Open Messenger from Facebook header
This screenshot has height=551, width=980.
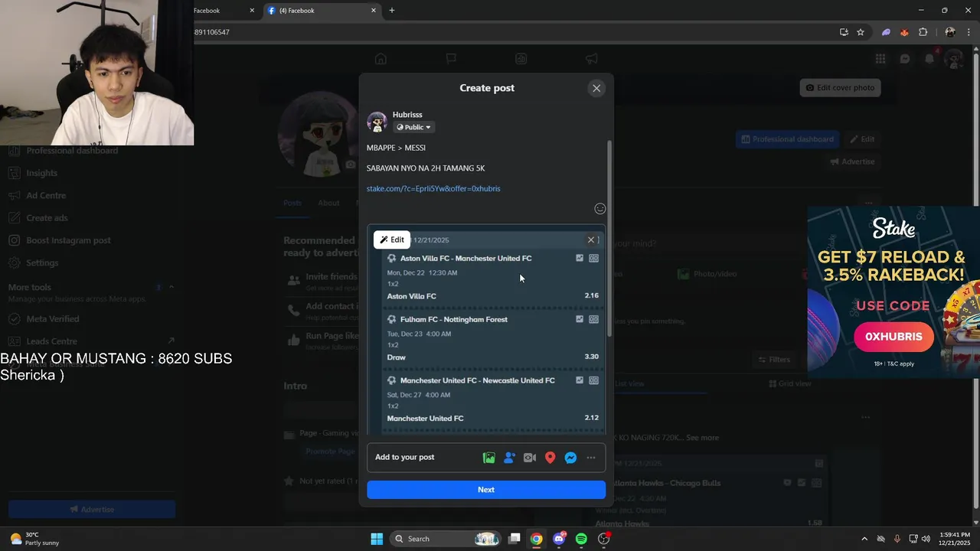pos(905,59)
